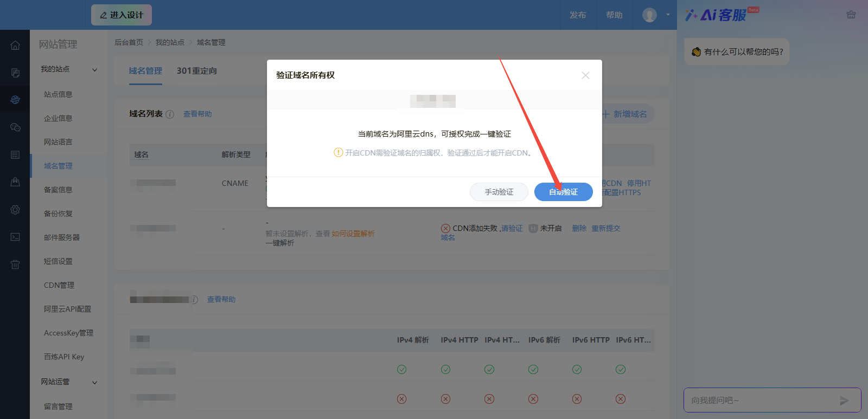Switch to the 域名管理 tab
868x419 pixels.
145,71
